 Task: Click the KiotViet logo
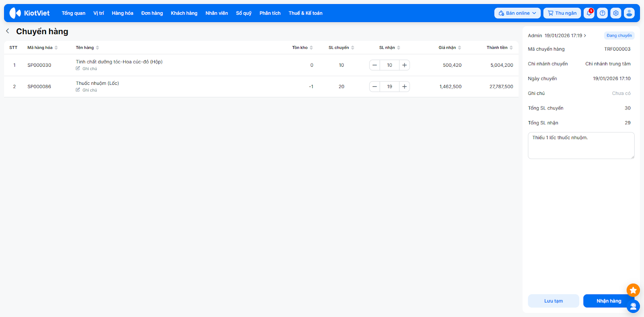click(29, 13)
